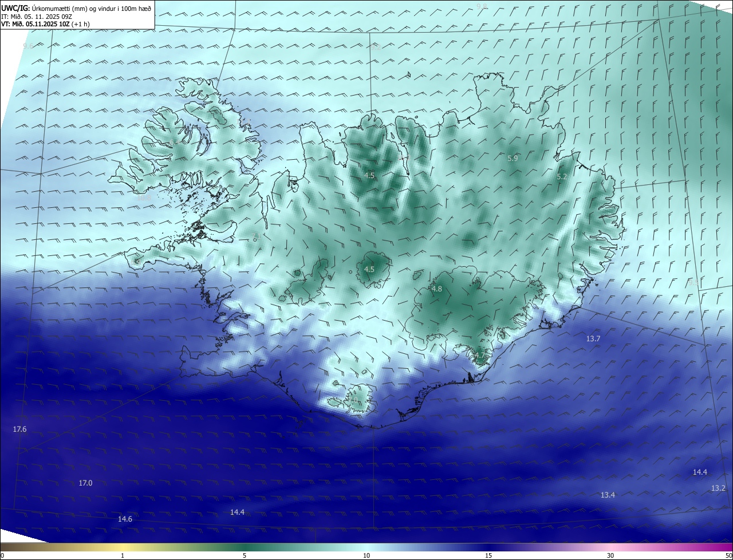Click the 17.6 value label

point(19,429)
